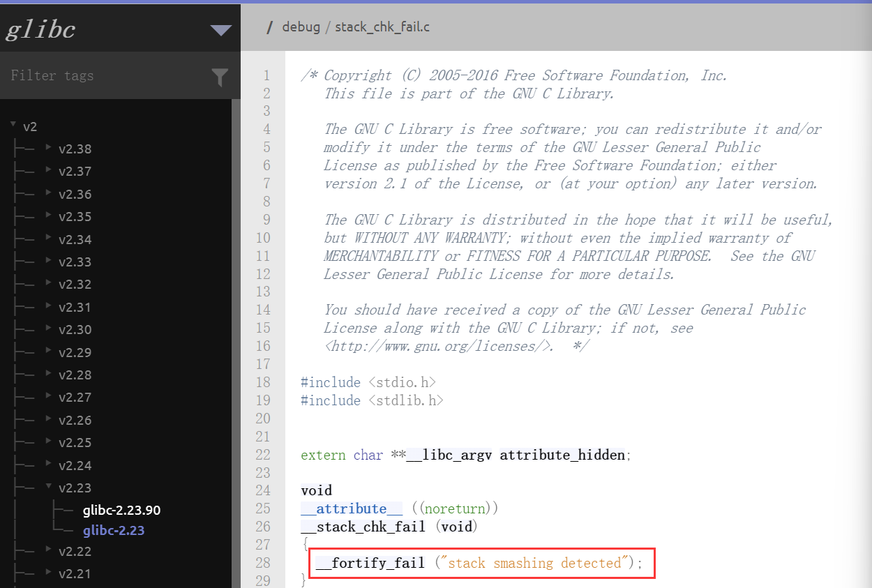Image resolution: width=872 pixels, height=588 pixels.
Task: Expand the v2.31 version node
Action: point(48,306)
